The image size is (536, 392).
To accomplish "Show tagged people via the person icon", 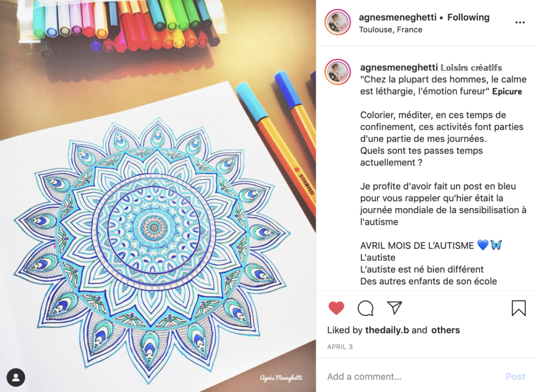I will [x=16, y=378].
